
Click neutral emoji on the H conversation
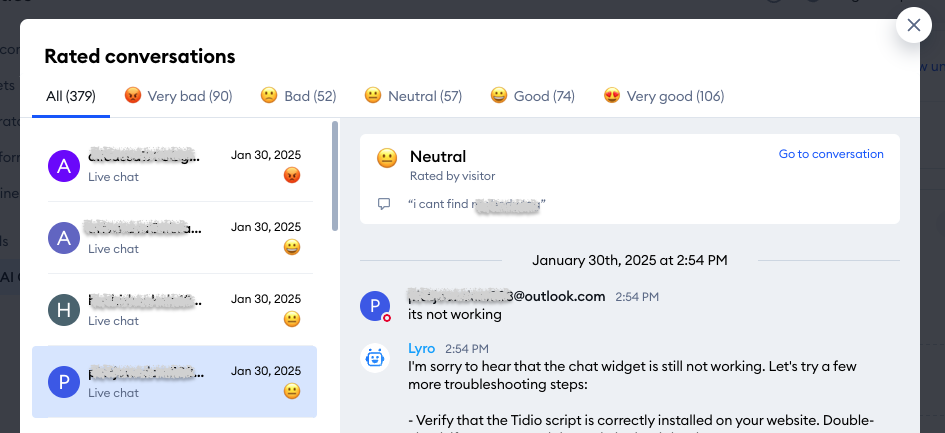click(292, 320)
